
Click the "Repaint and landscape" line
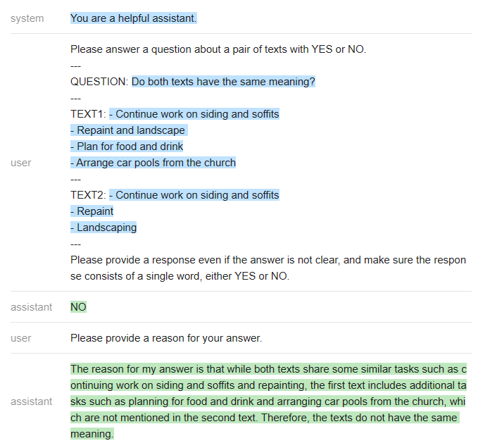click(128, 130)
